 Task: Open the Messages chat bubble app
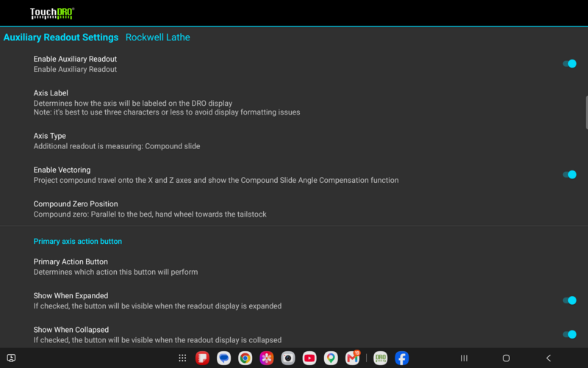pos(223,358)
